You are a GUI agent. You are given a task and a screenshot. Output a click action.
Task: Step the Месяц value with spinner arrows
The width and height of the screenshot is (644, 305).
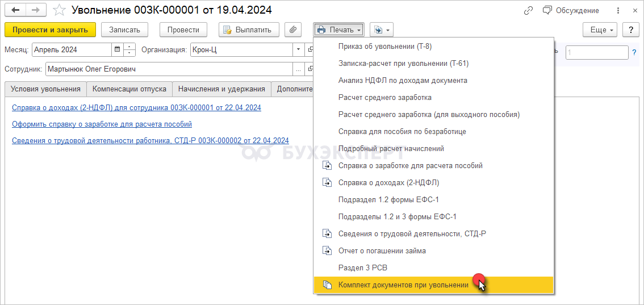129,50
